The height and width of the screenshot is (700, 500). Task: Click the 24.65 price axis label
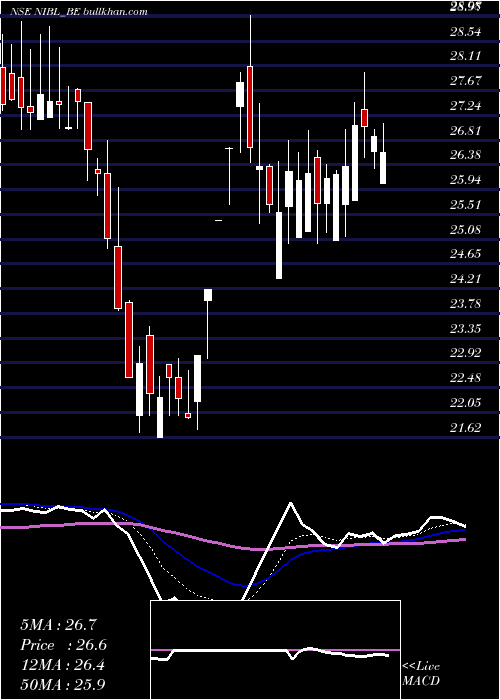tap(467, 254)
